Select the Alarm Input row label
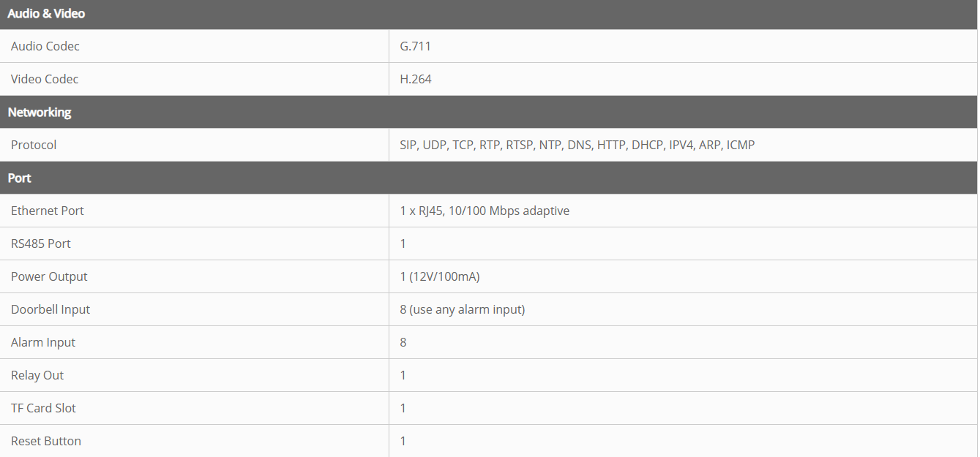The image size is (980, 457). [43, 342]
